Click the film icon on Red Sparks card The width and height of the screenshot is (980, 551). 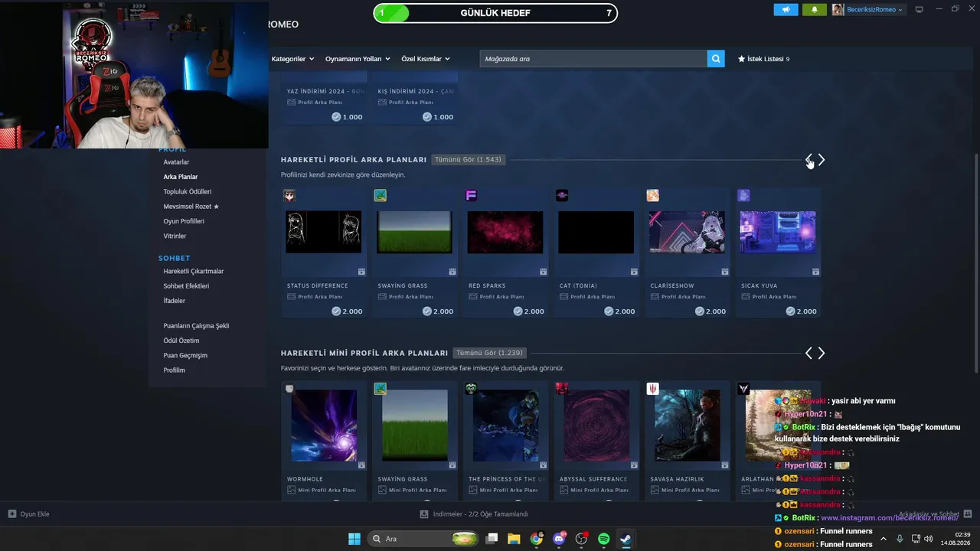pyautogui.click(x=543, y=272)
